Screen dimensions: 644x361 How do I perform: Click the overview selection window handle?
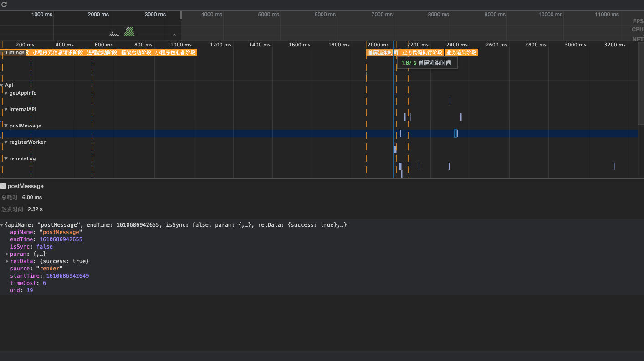[x=181, y=15]
